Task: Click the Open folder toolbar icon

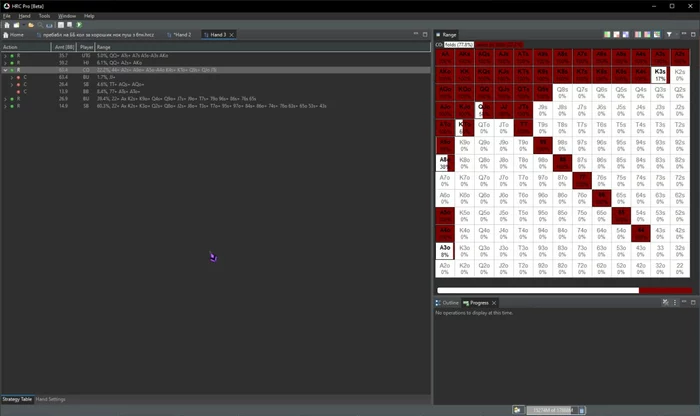Action: 31,25
